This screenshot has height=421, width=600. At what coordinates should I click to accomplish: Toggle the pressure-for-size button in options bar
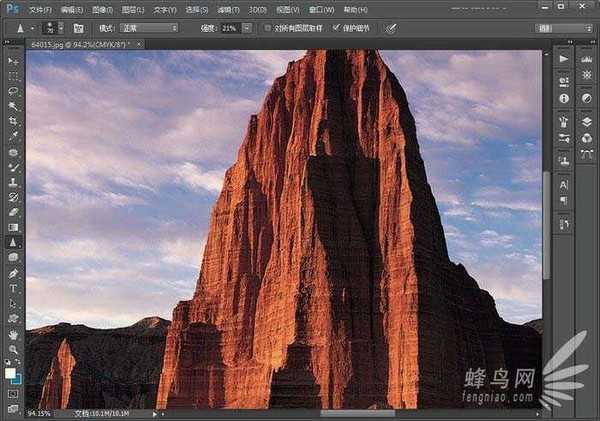point(391,28)
